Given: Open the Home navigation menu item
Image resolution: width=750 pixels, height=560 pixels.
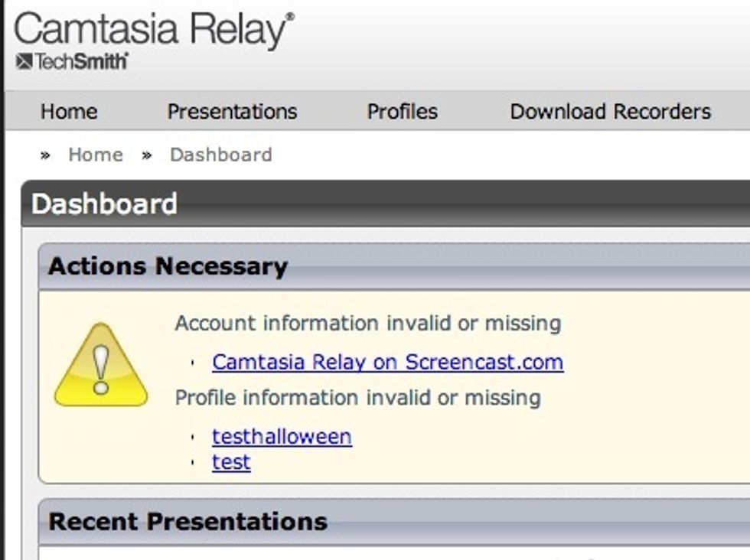Looking at the screenshot, I should [x=69, y=112].
